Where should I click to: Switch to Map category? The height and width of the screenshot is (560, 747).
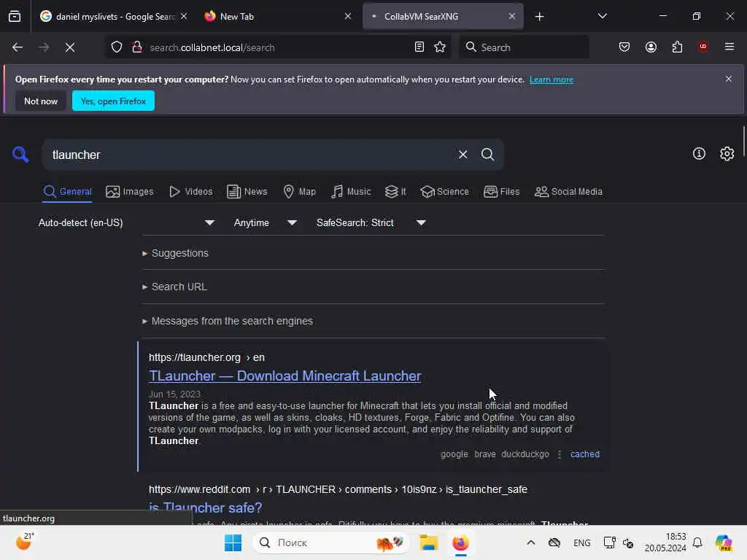pos(299,192)
